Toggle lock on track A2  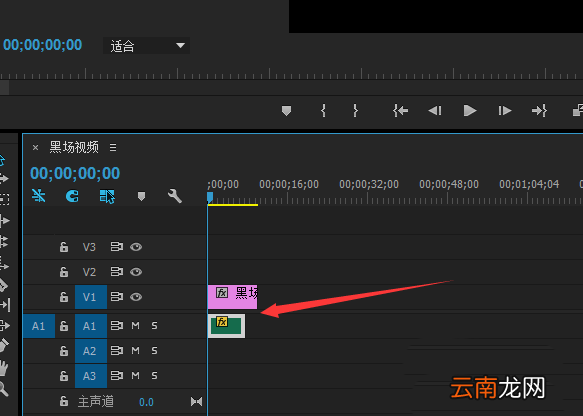pos(64,351)
